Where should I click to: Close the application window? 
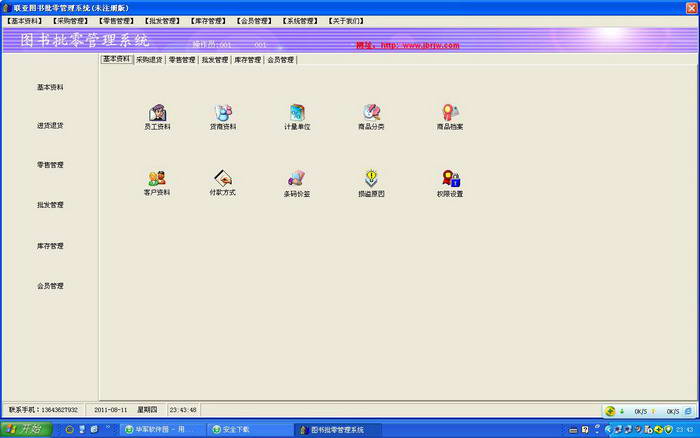[x=692, y=8]
